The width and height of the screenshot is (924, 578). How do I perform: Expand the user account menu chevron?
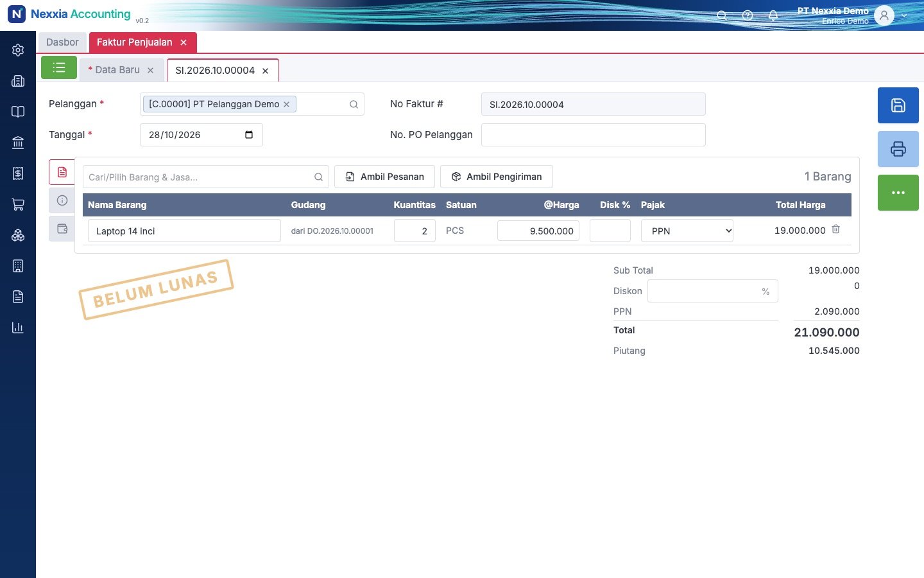pos(904,15)
